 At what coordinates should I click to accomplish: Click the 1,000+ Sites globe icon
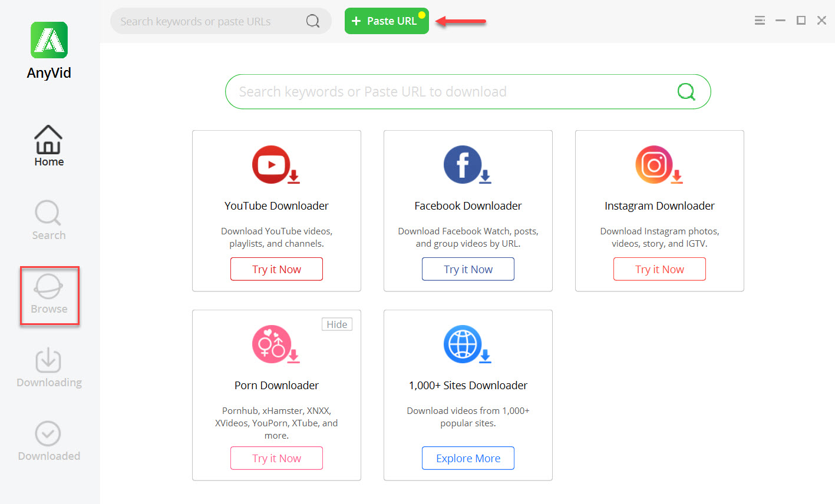[x=467, y=344]
